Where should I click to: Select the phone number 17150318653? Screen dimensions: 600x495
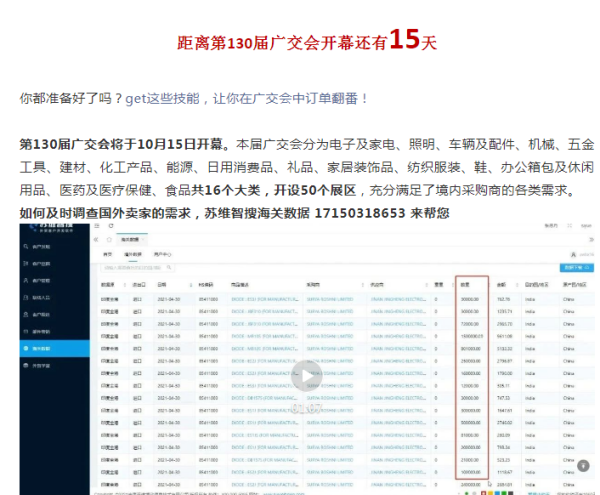[360, 213]
